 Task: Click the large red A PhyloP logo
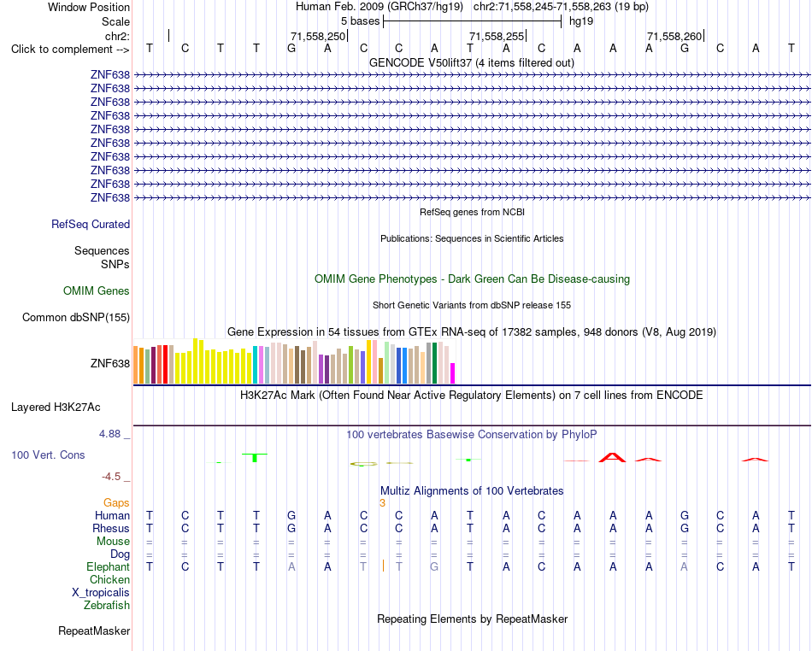tap(612, 457)
